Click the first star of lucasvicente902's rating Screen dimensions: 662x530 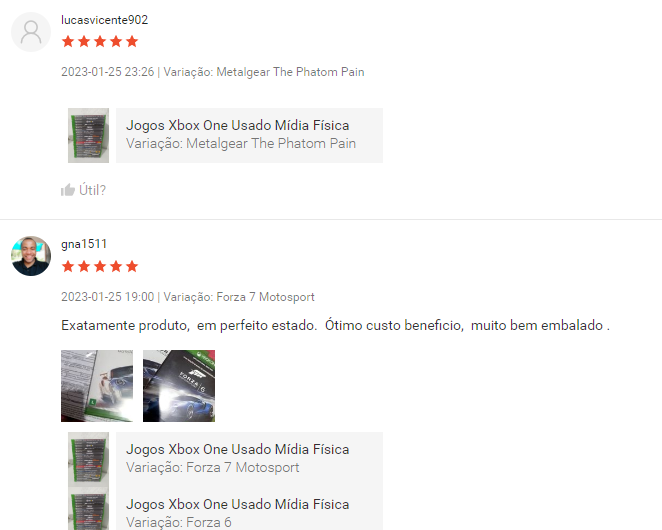coord(68,41)
